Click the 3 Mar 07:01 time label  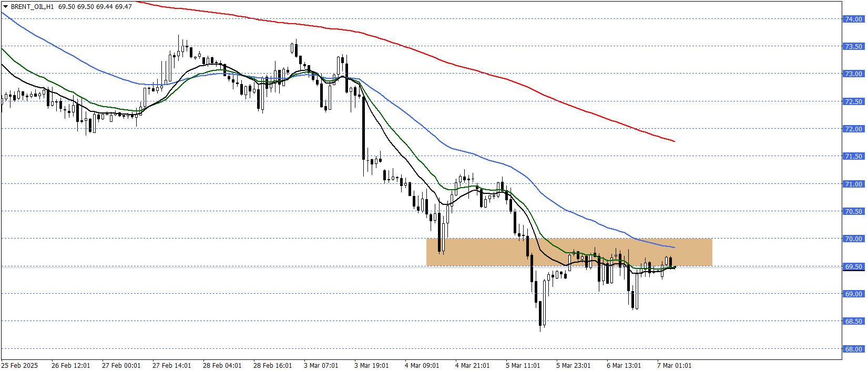pos(321,365)
